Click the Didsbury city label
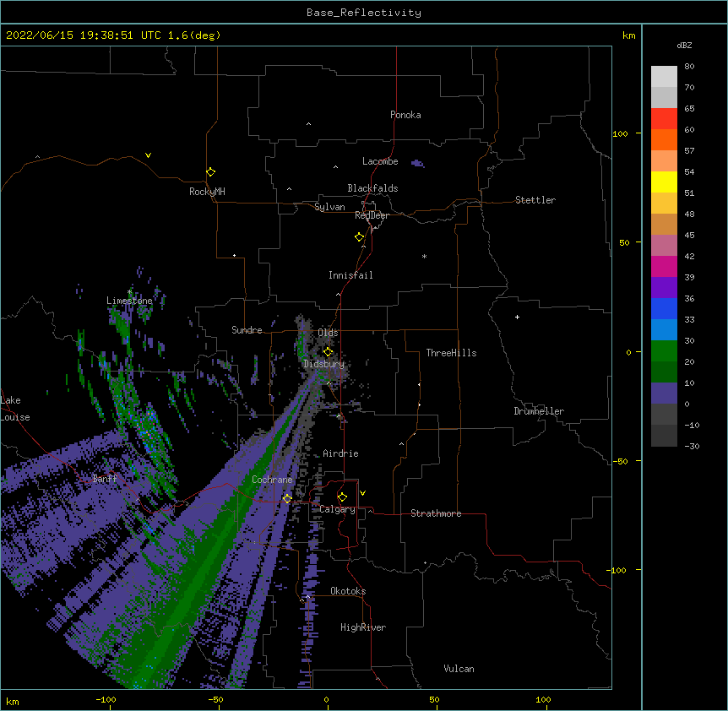Viewport: 728px width, 711px height. click(324, 364)
